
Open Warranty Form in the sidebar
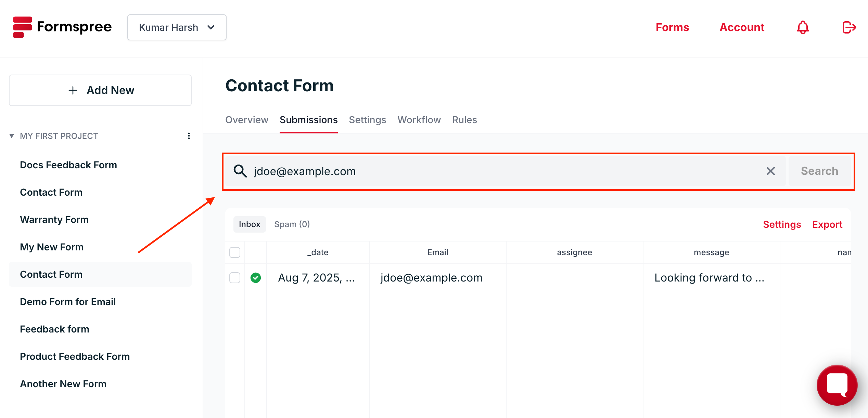coord(54,220)
